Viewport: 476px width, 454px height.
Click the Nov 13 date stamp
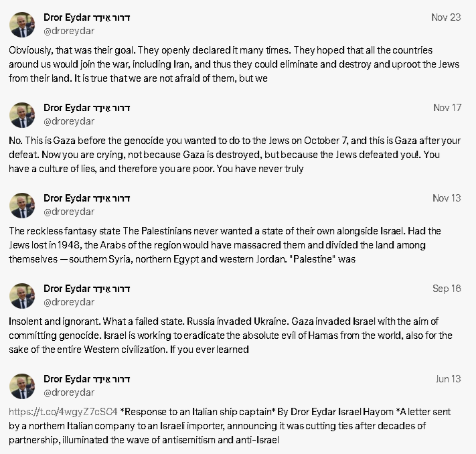(447, 198)
